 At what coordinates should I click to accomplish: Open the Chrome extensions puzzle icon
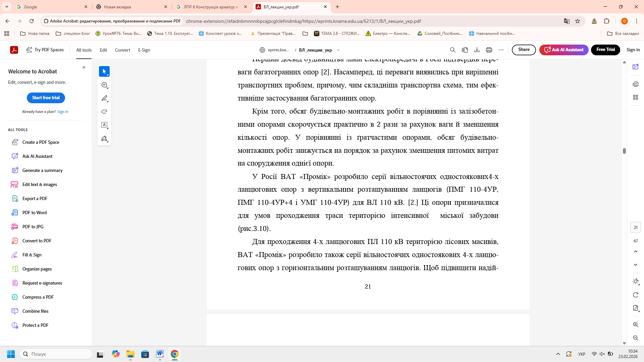(x=606, y=21)
